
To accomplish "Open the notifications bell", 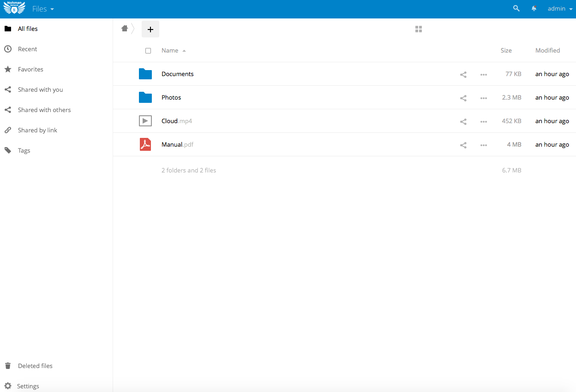I will 534,9.
